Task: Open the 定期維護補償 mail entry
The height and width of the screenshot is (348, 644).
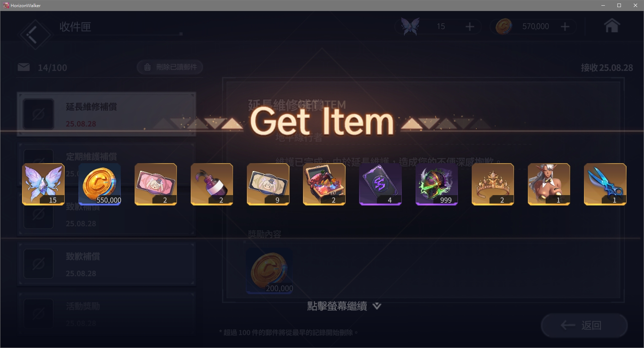Action: [106, 164]
